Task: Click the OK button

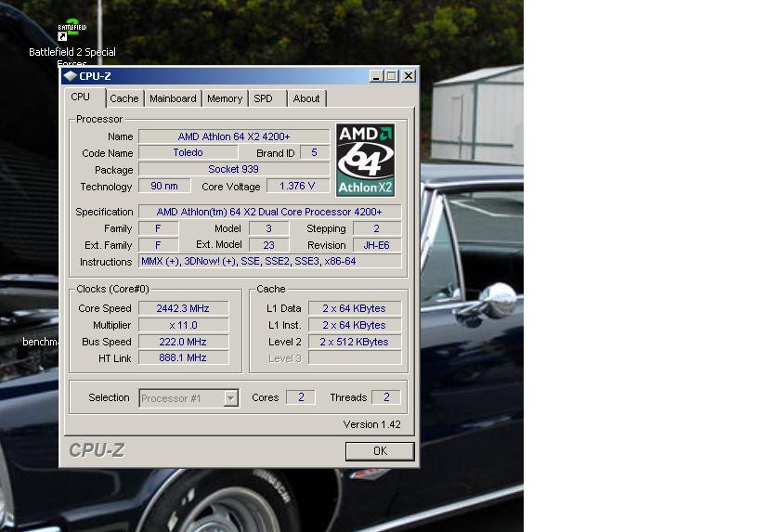Action: 380,451
